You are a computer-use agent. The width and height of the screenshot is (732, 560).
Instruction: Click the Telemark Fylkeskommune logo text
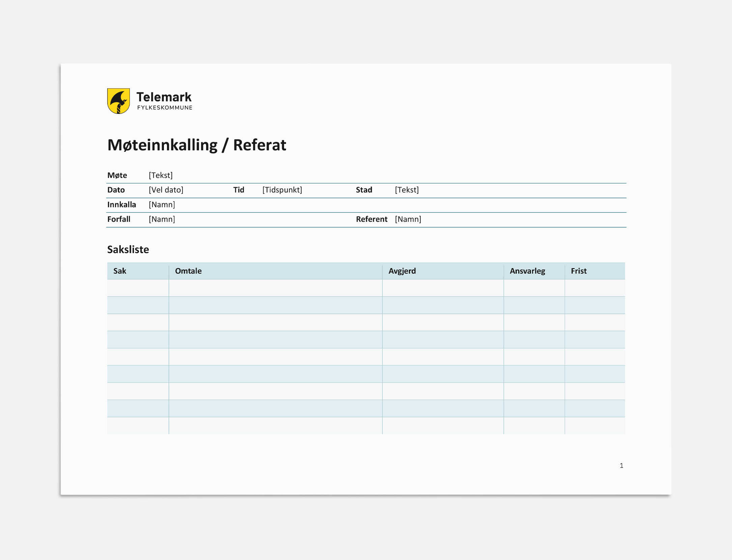click(164, 100)
